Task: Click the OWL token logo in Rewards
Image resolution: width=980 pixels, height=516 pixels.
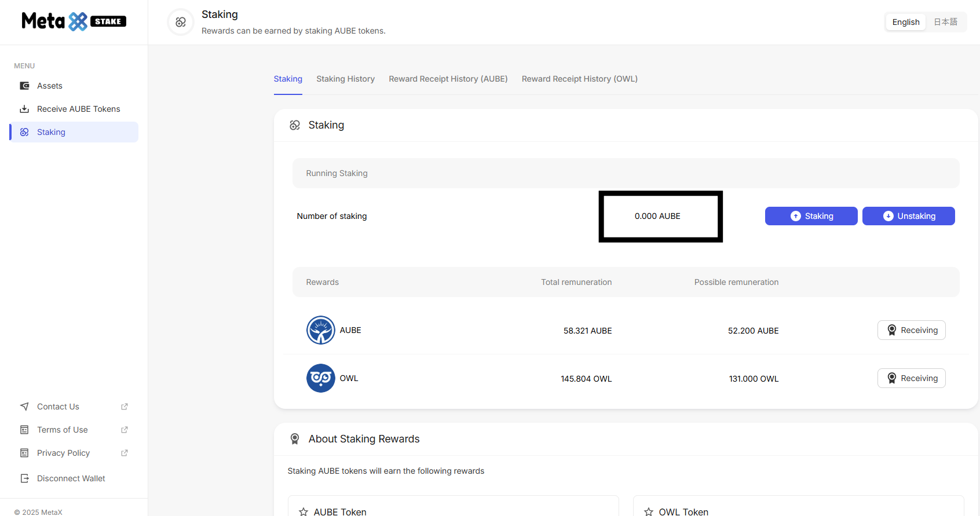Action: click(x=320, y=378)
